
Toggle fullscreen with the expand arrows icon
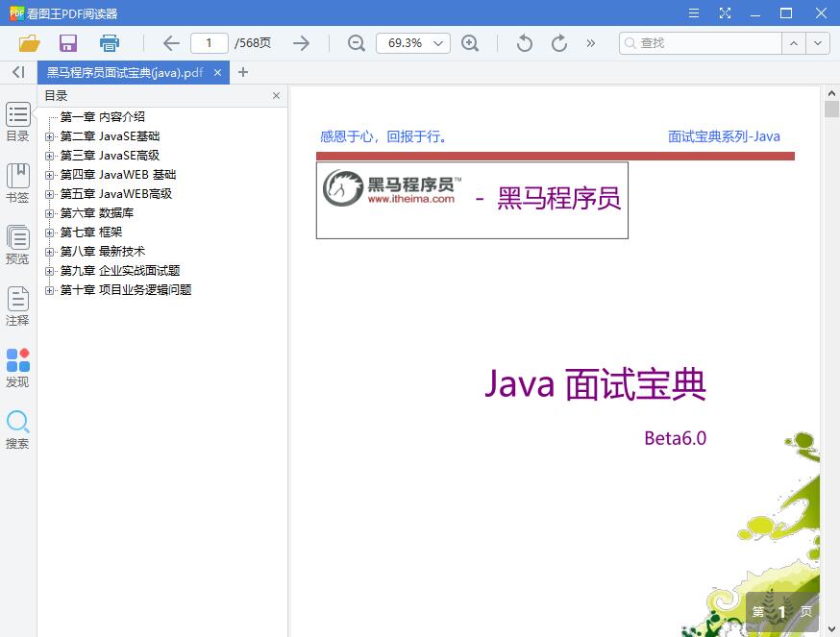click(725, 12)
